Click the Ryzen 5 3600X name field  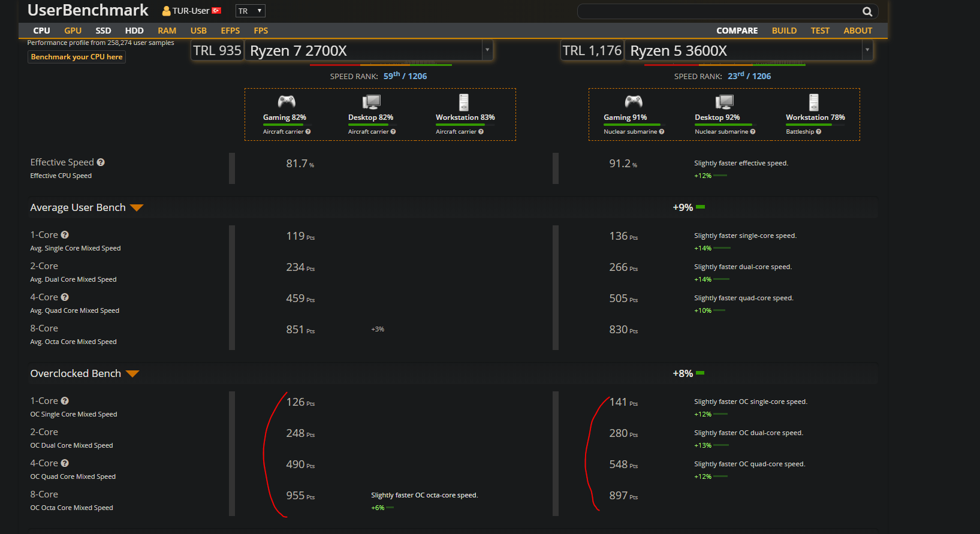click(744, 50)
